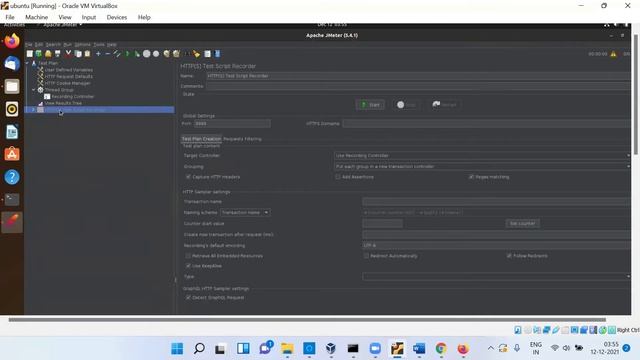Enable the Add Assertions checkbox
Screen dimensions: 640x360
click(x=338, y=177)
